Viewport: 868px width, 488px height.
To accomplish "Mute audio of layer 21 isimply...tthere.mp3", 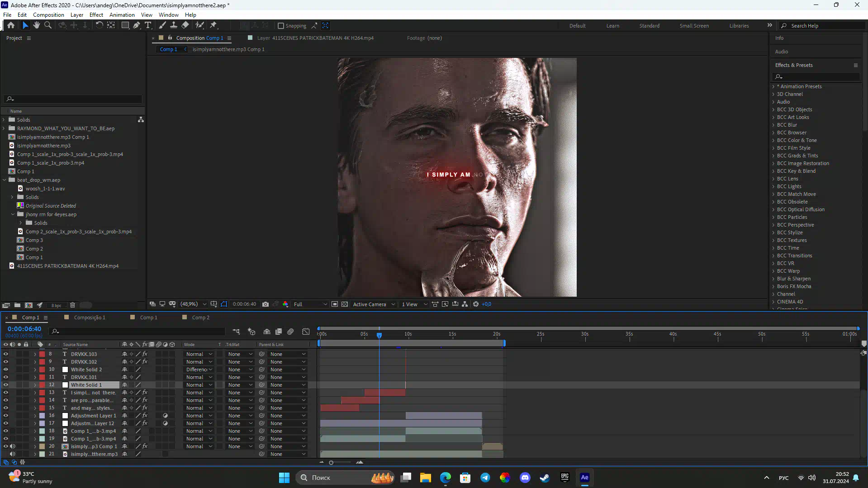I will pos(13,454).
